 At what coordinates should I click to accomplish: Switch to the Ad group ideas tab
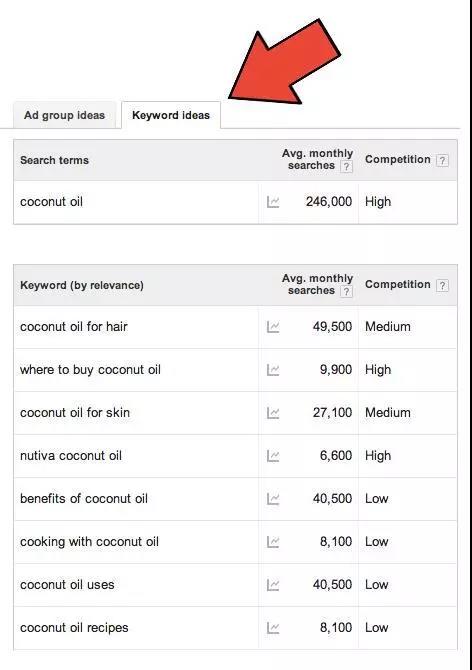(64, 115)
